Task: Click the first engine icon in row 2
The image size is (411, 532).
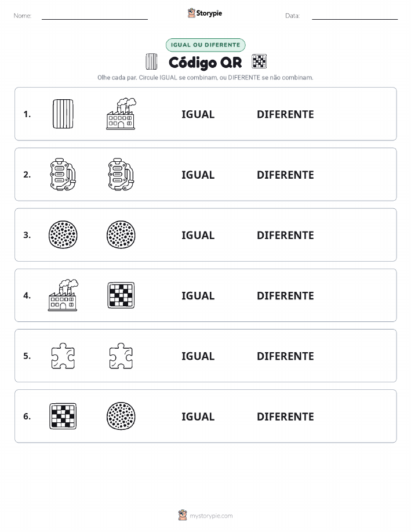Action: 63,175
